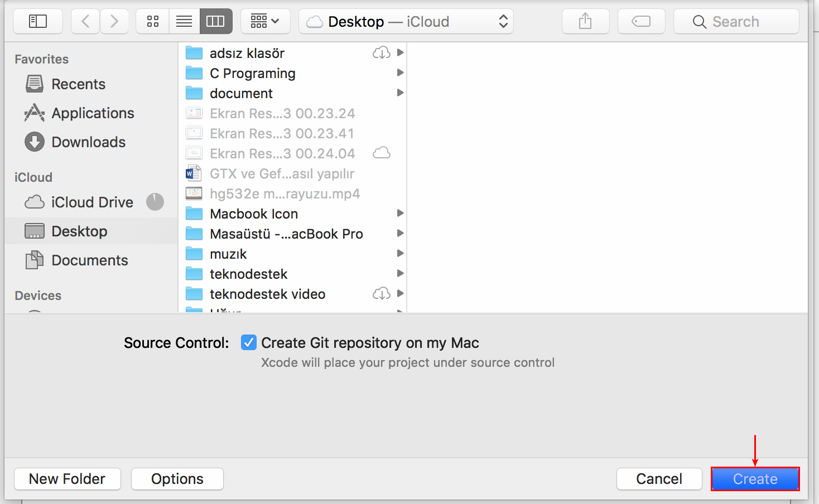Open the item arrangement dropdown

click(x=265, y=21)
